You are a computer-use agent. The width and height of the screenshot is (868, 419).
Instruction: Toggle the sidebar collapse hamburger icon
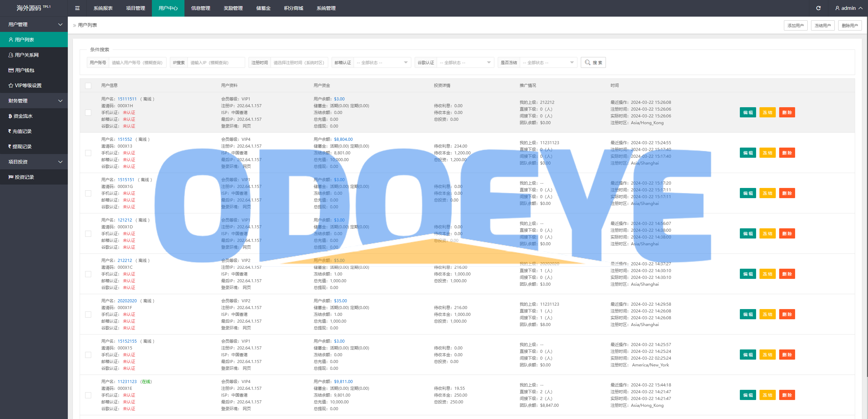click(x=77, y=8)
